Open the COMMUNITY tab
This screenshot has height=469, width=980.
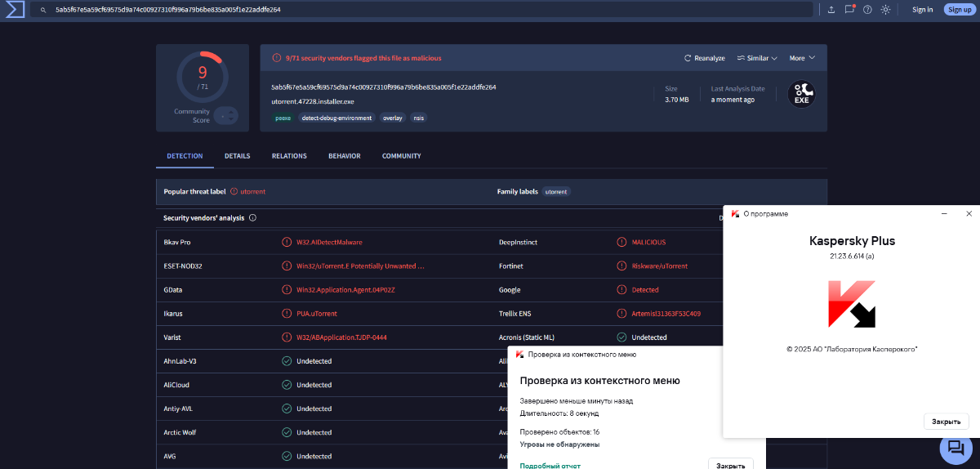401,156
